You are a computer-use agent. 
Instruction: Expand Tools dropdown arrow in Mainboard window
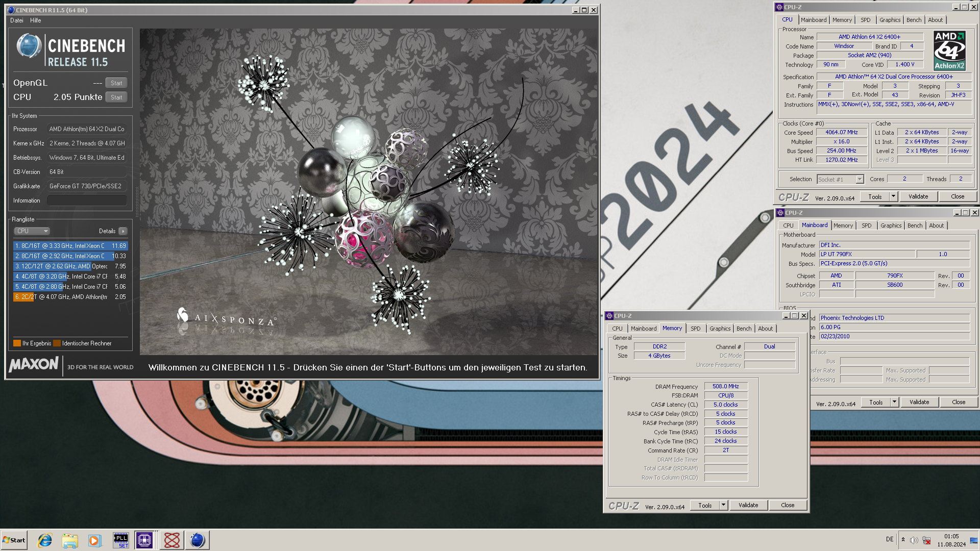coord(894,402)
